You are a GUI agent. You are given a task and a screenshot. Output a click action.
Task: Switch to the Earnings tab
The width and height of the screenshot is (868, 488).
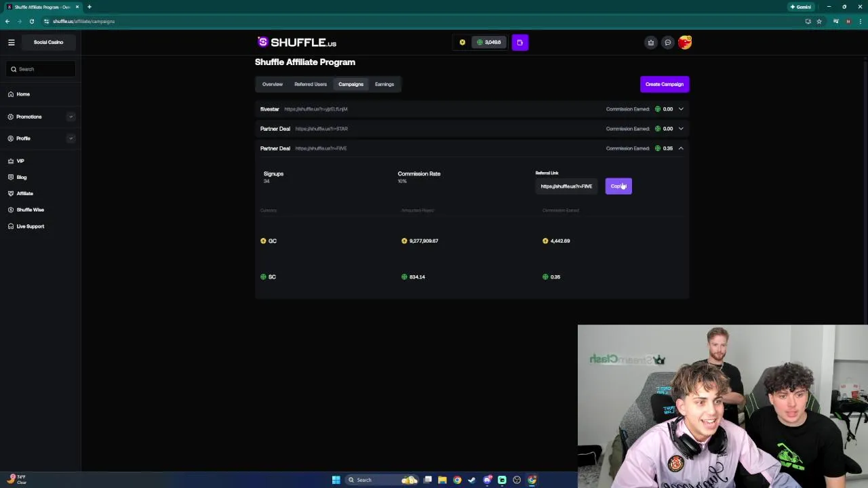pyautogui.click(x=384, y=84)
